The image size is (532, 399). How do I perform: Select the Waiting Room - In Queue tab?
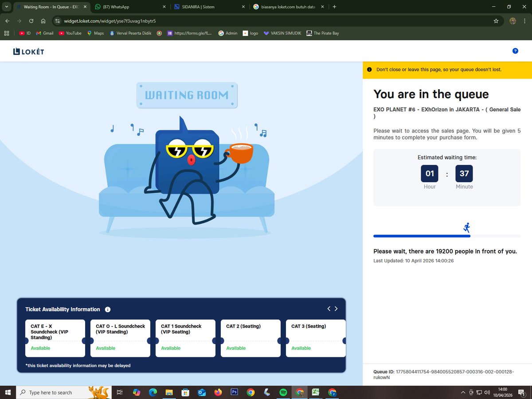click(x=51, y=7)
